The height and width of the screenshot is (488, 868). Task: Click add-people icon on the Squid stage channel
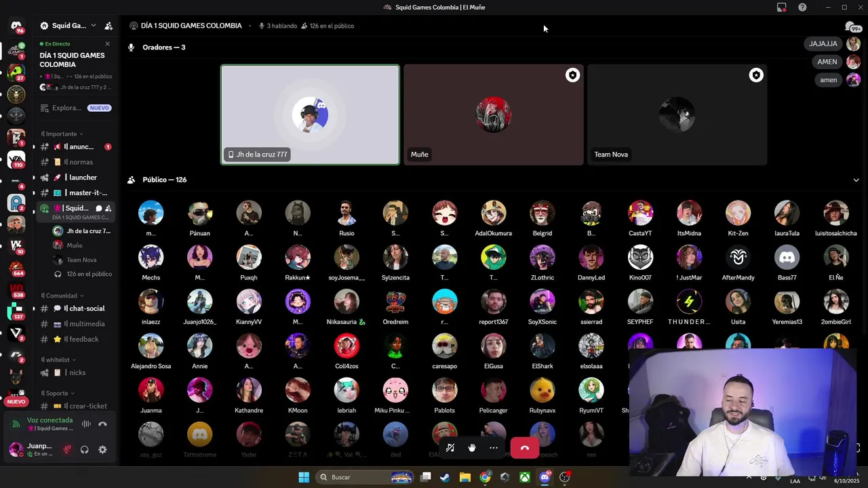click(x=108, y=208)
